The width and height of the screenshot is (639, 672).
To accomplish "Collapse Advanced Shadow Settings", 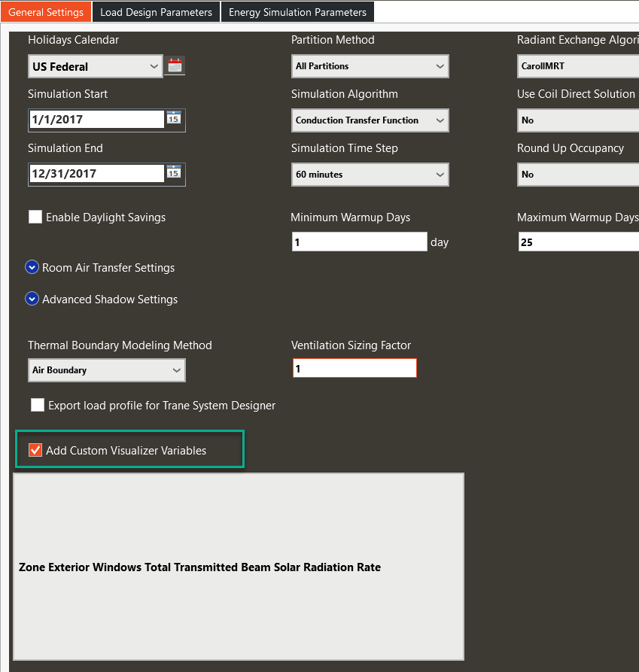I will pos(32,299).
